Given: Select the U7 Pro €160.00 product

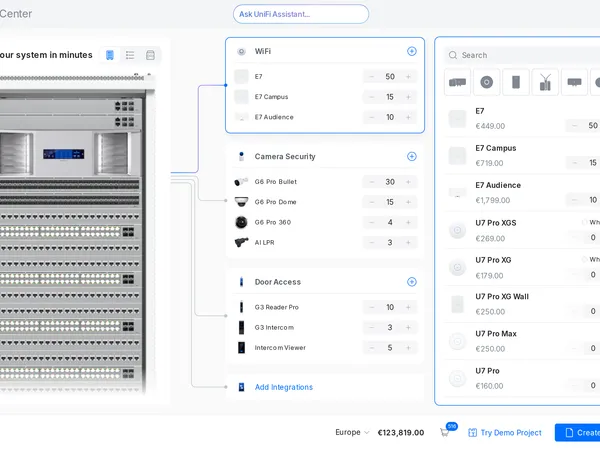Looking at the screenshot, I should [522, 378].
